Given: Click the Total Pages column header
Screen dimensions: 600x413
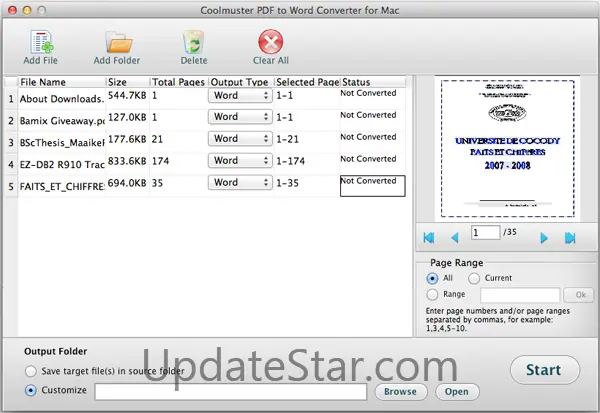Looking at the screenshot, I should [x=179, y=82].
